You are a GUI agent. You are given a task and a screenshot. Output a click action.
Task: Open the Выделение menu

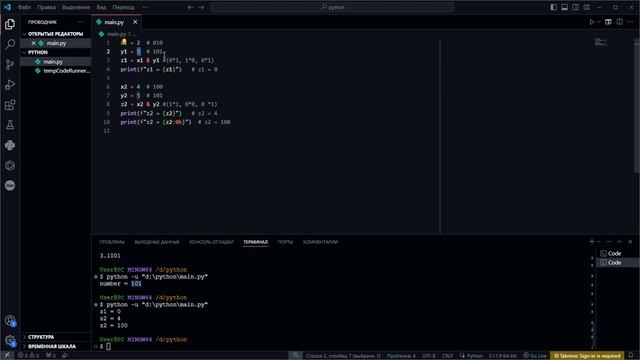click(76, 7)
